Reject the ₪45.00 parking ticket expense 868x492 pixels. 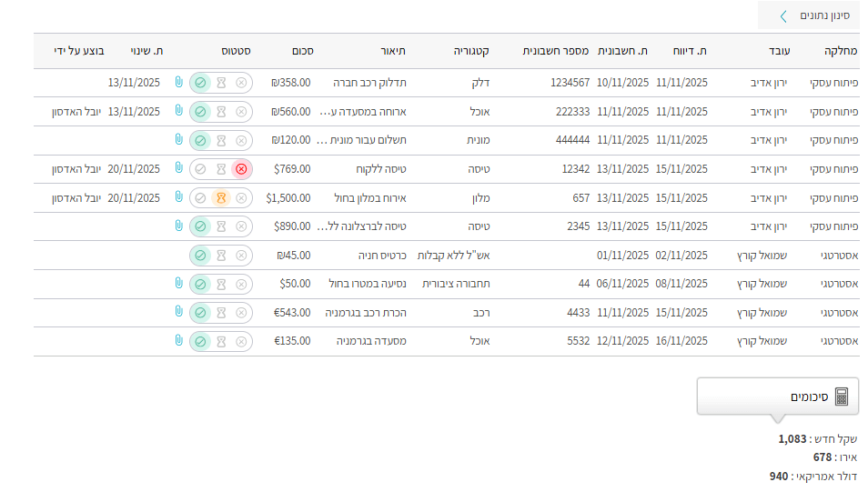(241, 256)
